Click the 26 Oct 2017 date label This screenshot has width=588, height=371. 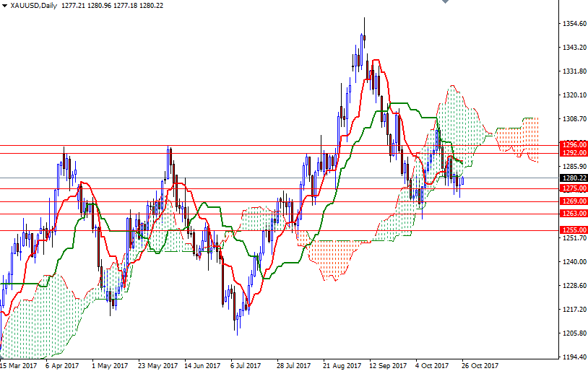[479, 366]
